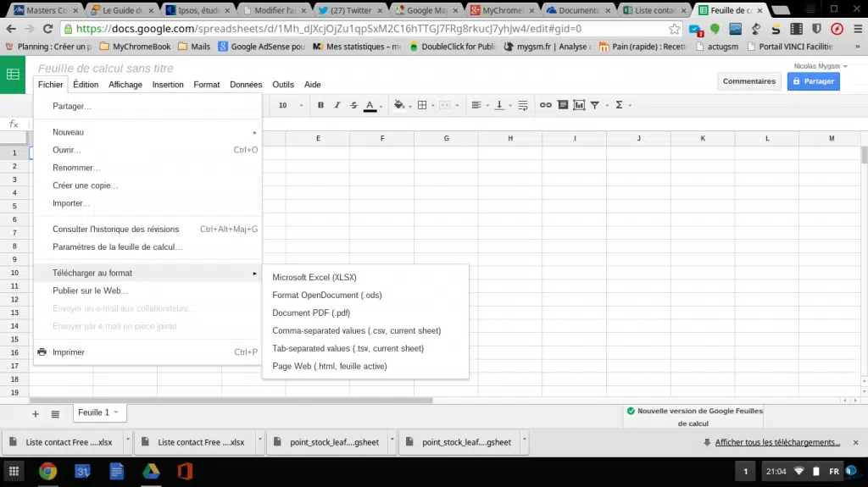Screen dimensions: 868x487
Task: Insert a comment icon in toolbar
Action: pos(563,105)
